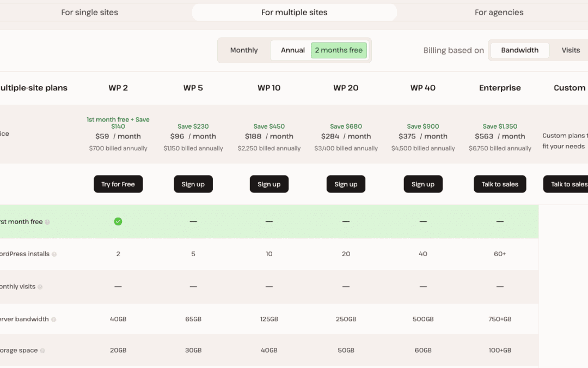The image size is (588, 368).
Task: Switch to the For single sites tab
Action: pos(89,12)
